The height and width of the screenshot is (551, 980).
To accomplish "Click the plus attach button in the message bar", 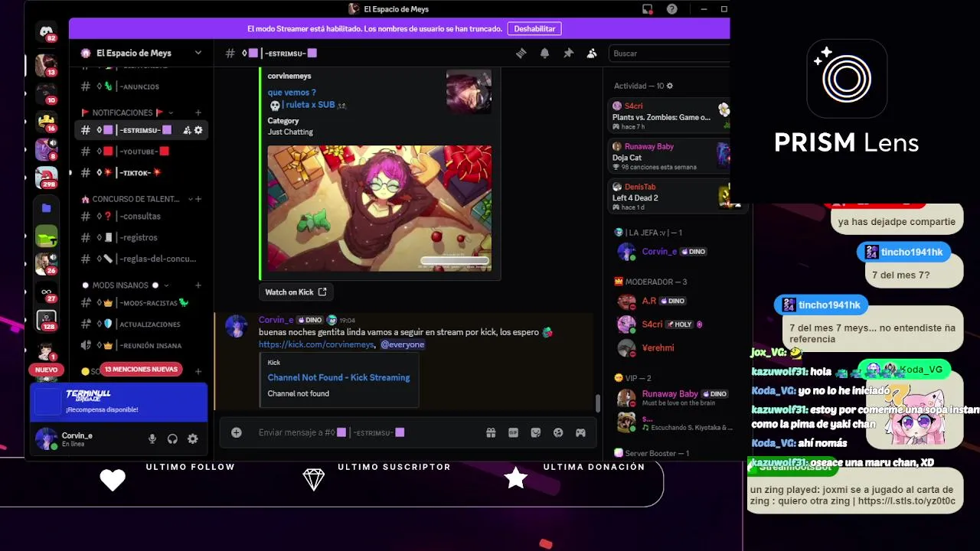I will tap(237, 432).
